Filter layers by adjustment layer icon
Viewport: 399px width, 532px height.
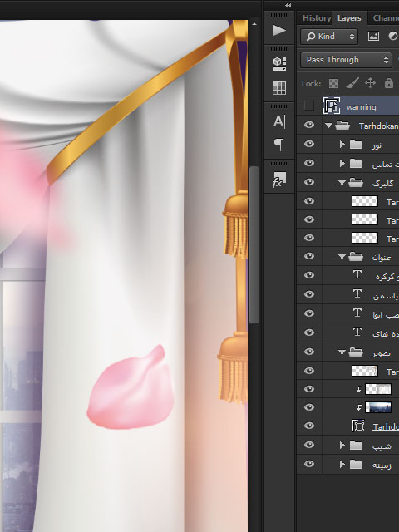[x=393, y=37]
